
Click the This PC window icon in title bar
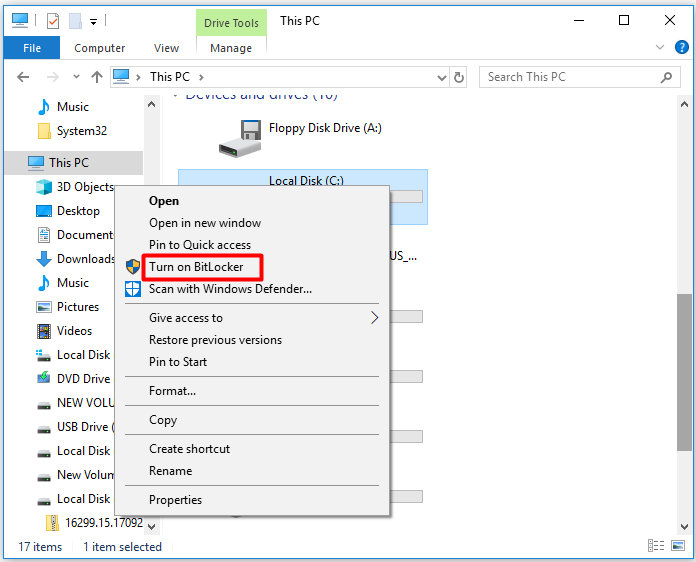point(20,20)
